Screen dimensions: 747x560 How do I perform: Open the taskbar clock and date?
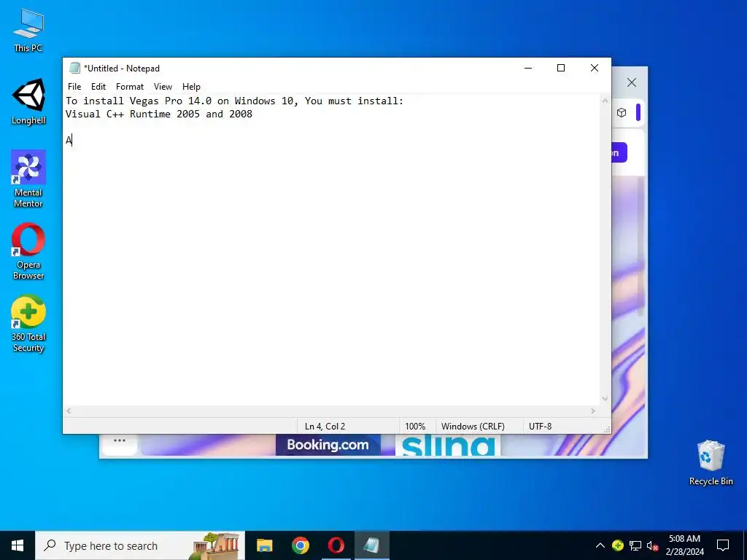pos(684,545)
